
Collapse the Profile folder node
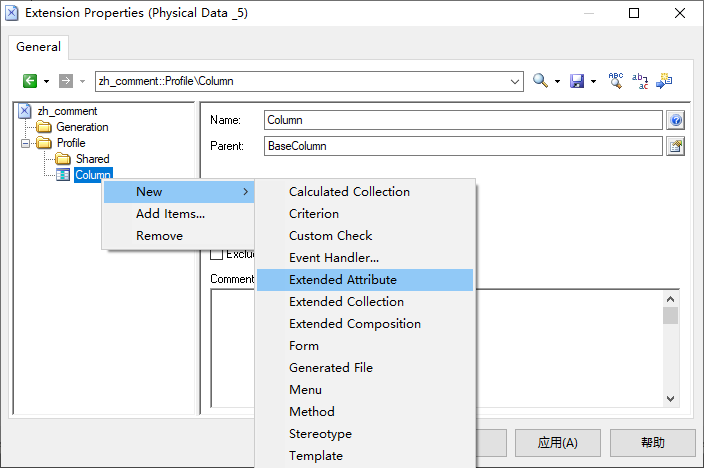point(26,143)
